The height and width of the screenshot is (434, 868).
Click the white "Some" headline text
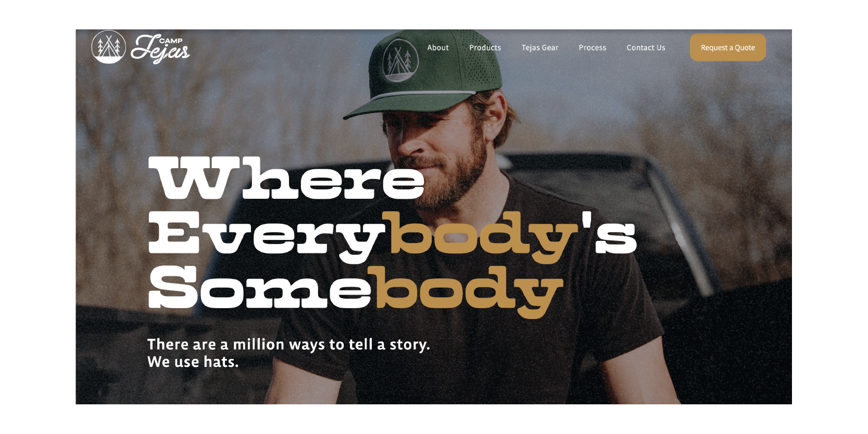click(259, 287)
